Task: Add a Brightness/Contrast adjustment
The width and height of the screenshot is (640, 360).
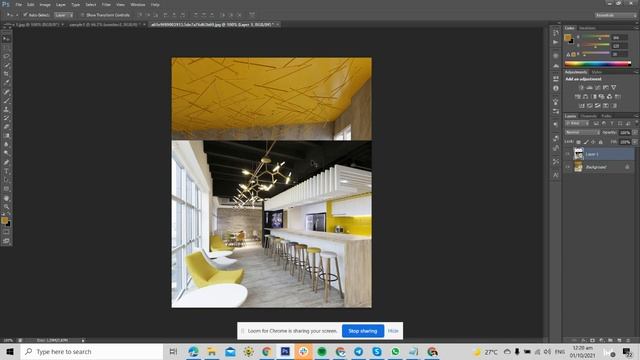Action: 581,87
